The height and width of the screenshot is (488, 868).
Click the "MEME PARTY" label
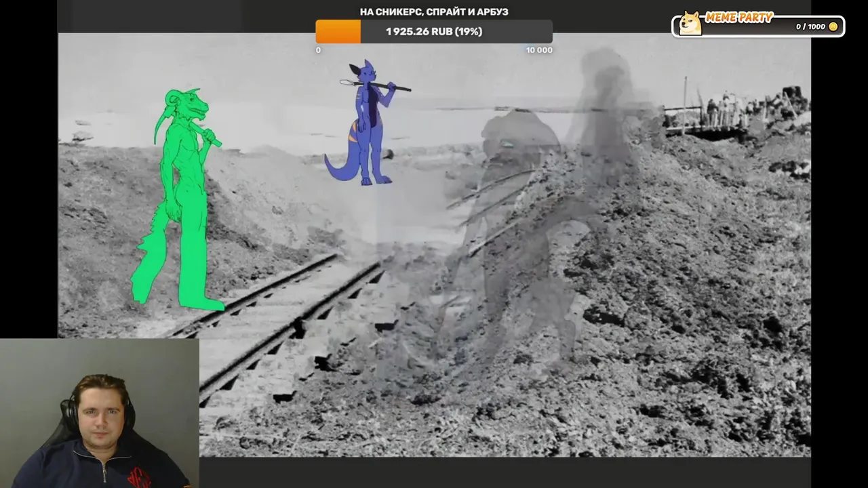coord(739,18)
